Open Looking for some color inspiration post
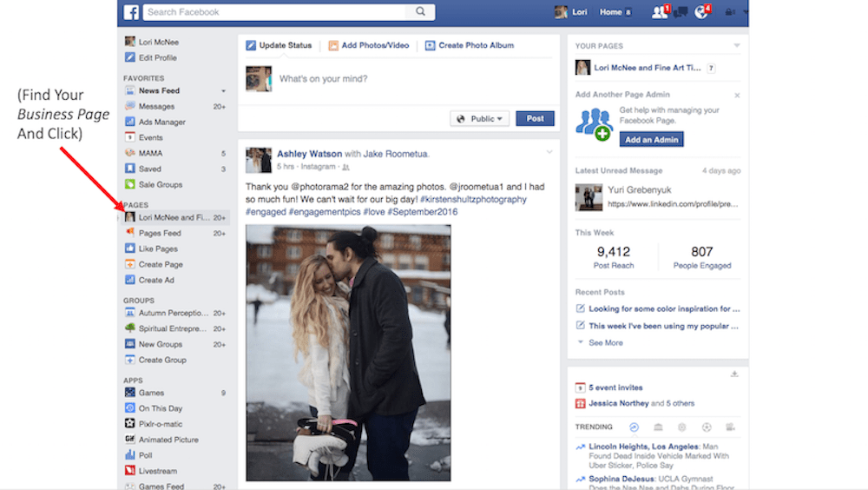The height and width of the screenshot is (490, 868). tap(664, 308)
